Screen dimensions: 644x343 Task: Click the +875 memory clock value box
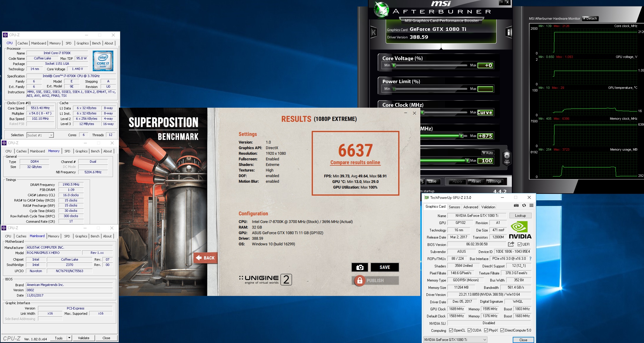[485, 136]
